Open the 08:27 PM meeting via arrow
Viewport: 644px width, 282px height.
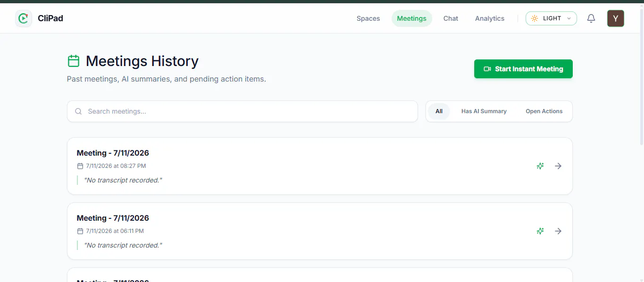click(558, 166)
